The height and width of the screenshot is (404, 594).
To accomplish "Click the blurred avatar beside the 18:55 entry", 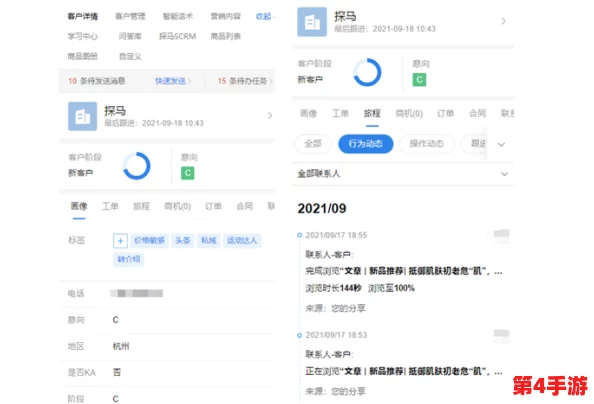I will point(502,235).
